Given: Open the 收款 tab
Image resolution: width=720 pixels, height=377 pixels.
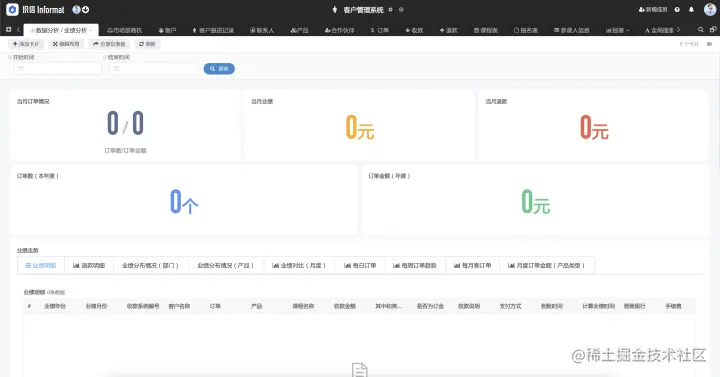Looking at the screenshot, I should (x=414, y=30).
